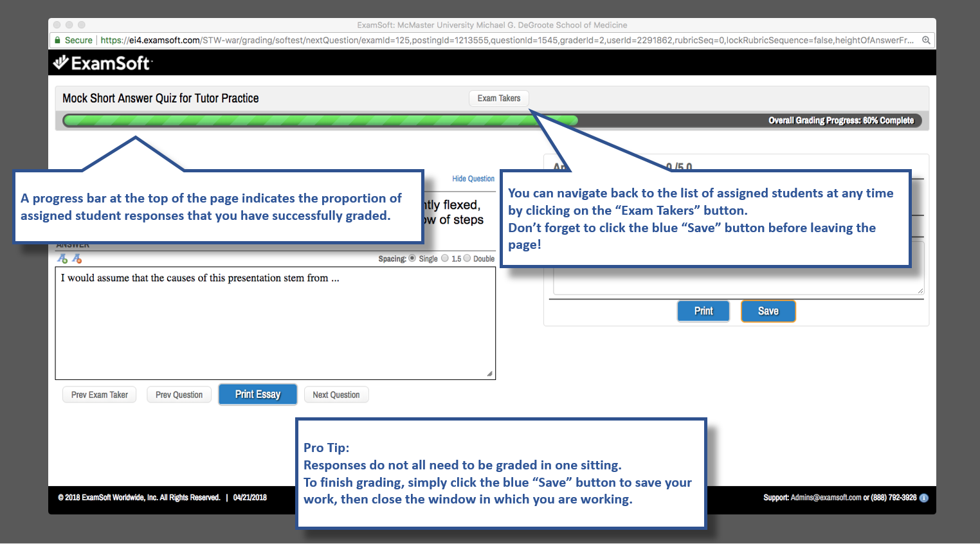Advance to Next Question
The width and height of the screenshot is (980, 544).
point(336,395)
